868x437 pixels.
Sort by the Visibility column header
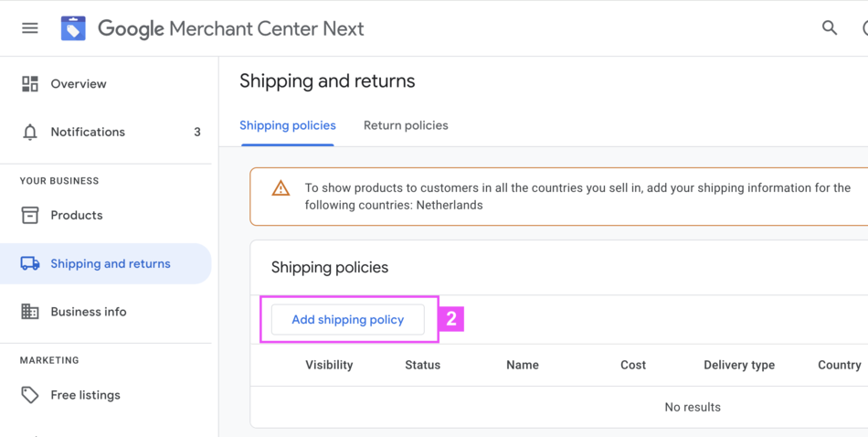click(329, 365)
